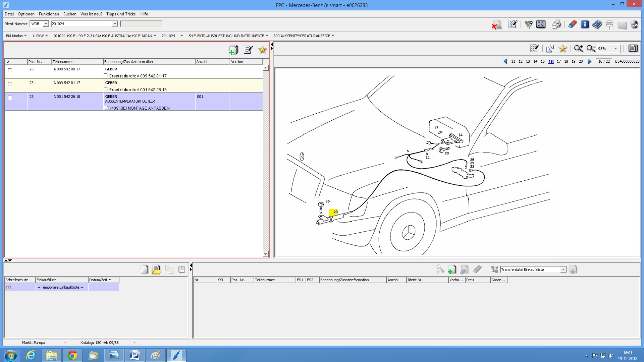The height and width of the screenshot is (362, 644).
Task: Click the previous illustration arrow
Action: pos(505,61)
